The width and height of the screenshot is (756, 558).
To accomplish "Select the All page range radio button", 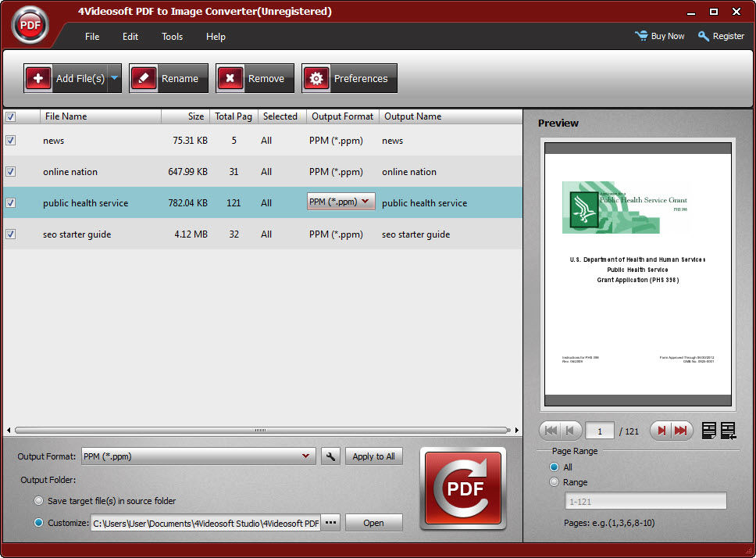I will 554,467.
